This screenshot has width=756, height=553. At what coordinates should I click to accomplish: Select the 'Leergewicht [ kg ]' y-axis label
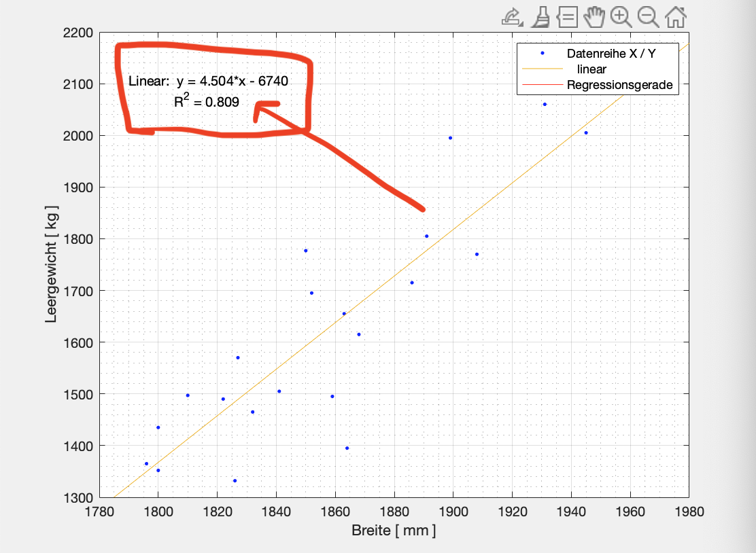(x=52, y=265)
